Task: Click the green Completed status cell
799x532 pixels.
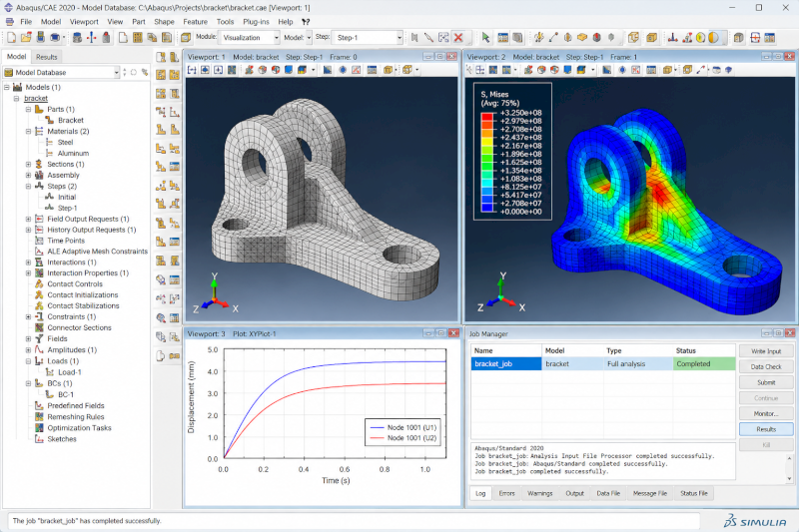Action: (x=704, y=364)
